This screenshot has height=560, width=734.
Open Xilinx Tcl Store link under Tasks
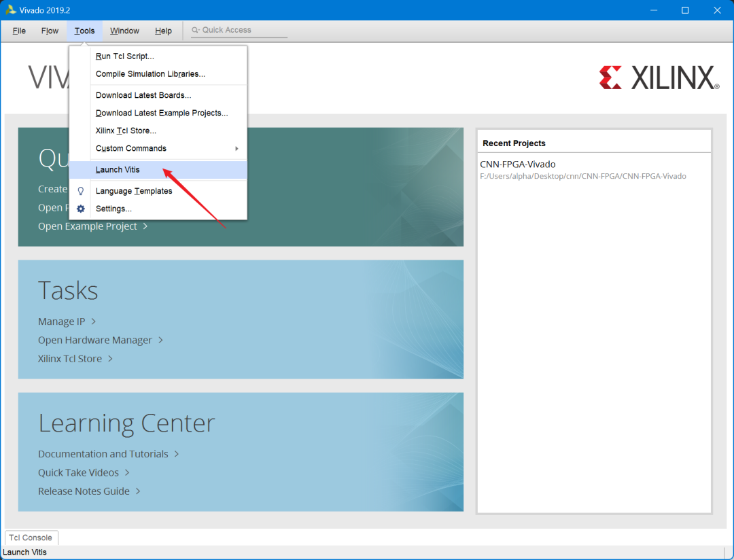point(70,359)
